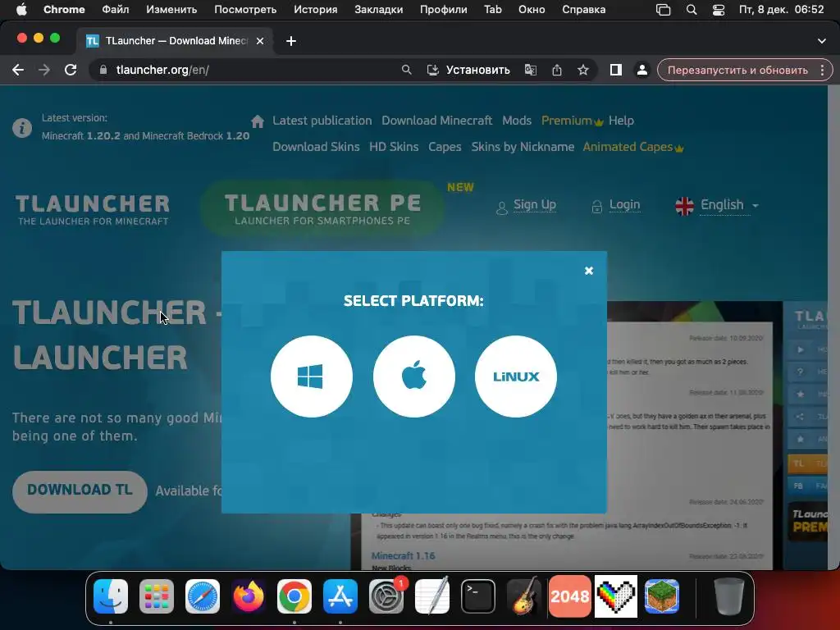Image resolution: width=840 pixels, height=630 pixels.
Task: Open Finder from the dock
Action: [x=111, y=596]
